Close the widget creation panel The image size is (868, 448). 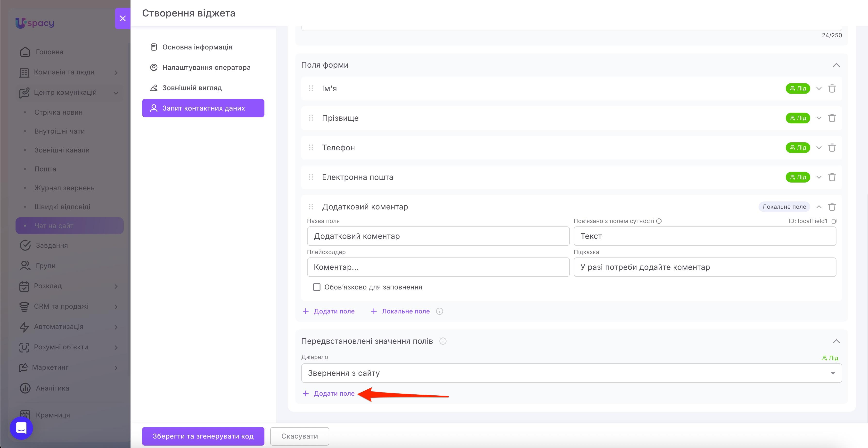(123, 18)
